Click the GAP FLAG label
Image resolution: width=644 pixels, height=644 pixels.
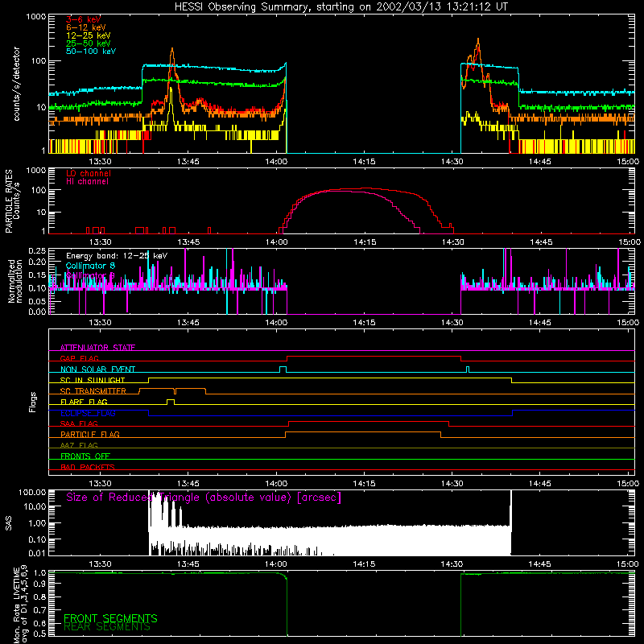[x=79, y=358]
